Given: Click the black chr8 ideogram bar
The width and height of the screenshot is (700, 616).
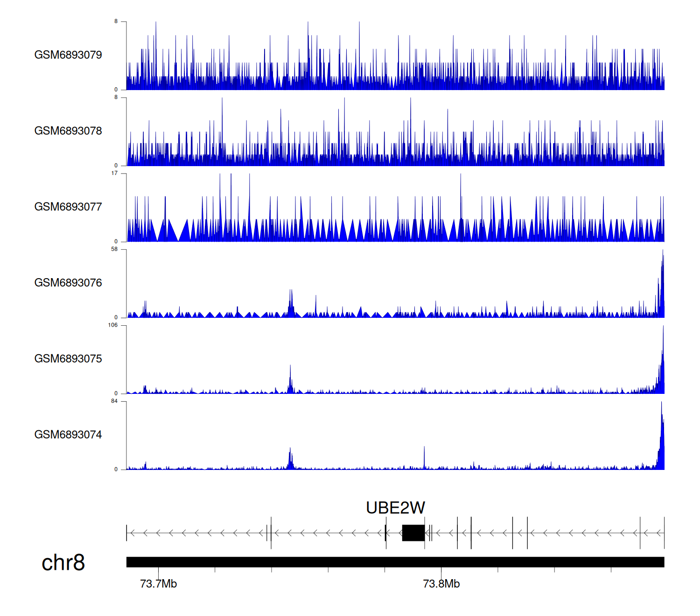Looking at the screenshot, I should tap(395, 562).
